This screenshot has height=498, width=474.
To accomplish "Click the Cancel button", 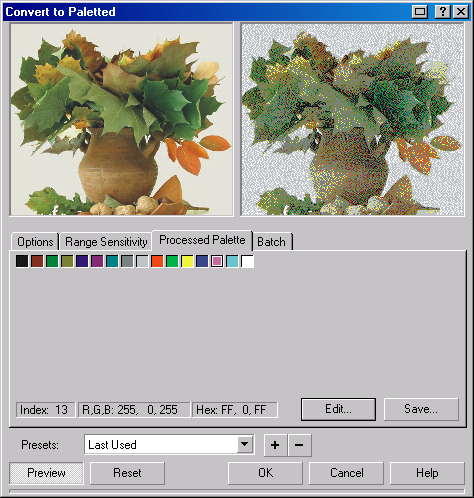I will click(x=346, y=473).
